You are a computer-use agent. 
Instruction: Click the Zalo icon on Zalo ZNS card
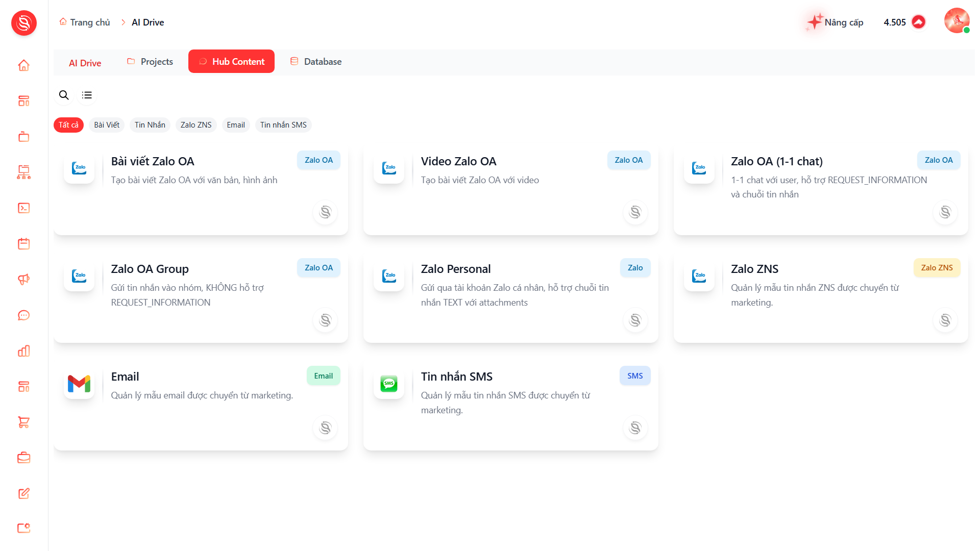coord(699,276)
